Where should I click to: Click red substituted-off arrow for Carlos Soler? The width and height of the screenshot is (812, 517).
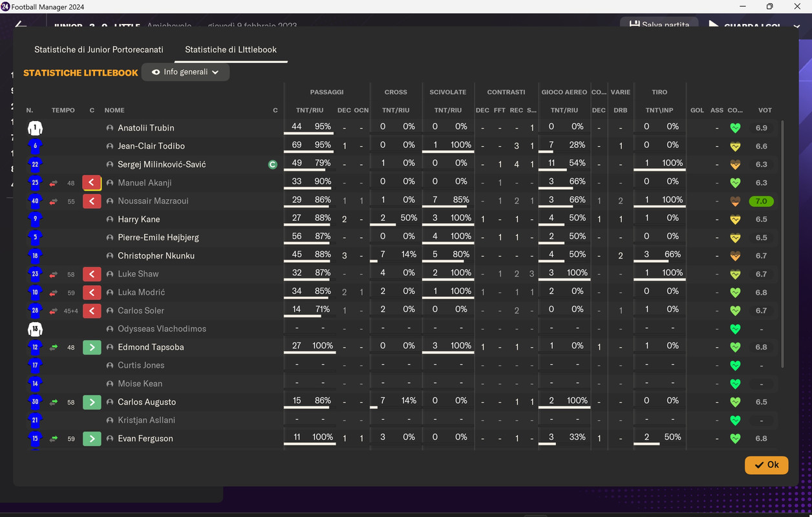(92, 311)
